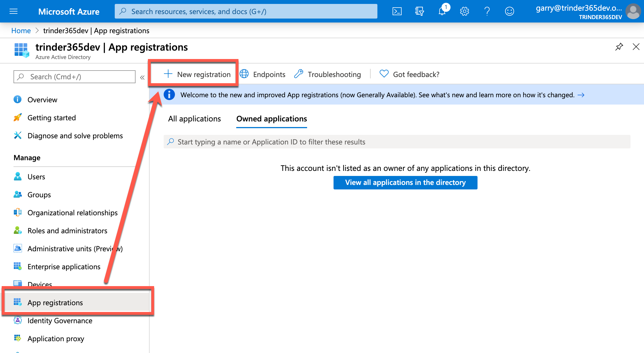Click the Roles and administrators icon
644x353 pixels.
(x=17, y=230)
